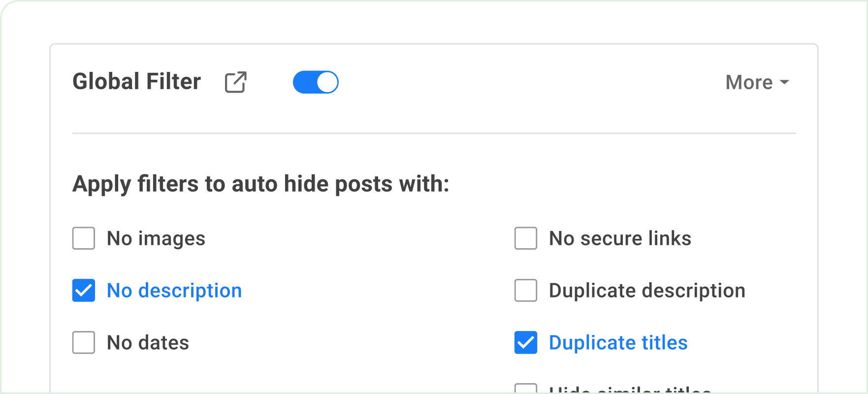Uncheck the Duplicate titles checkbox
This screenshot has height=394, width=868.
[x=526, y=343]
